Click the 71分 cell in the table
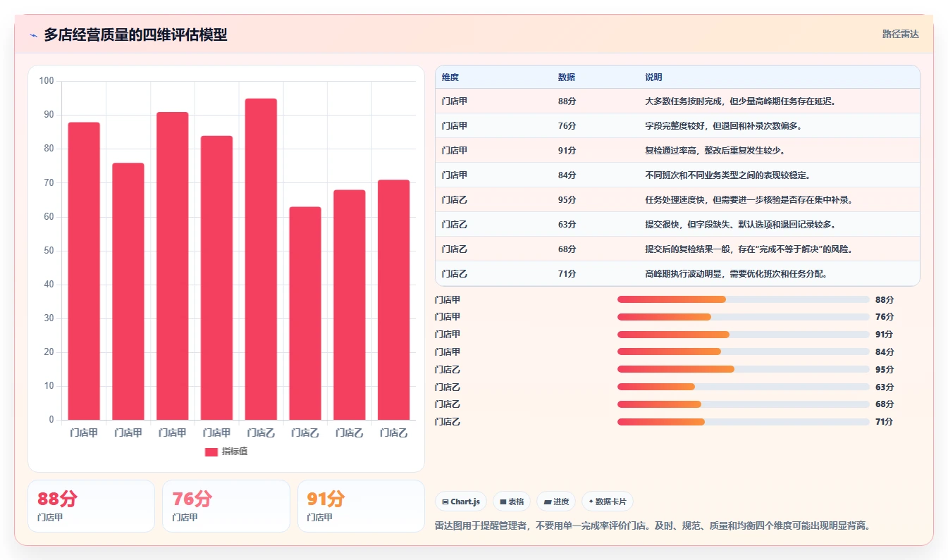This screenshot has width=948, height=560. pos(567,274)
